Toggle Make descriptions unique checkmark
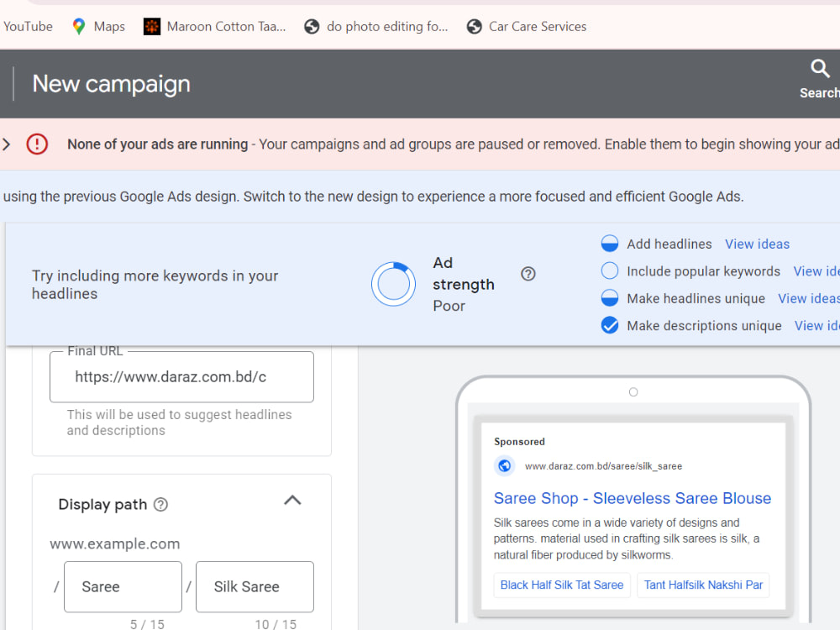Image resolution: width=840 pixels, height=630 pixels. tap(610, 325)
